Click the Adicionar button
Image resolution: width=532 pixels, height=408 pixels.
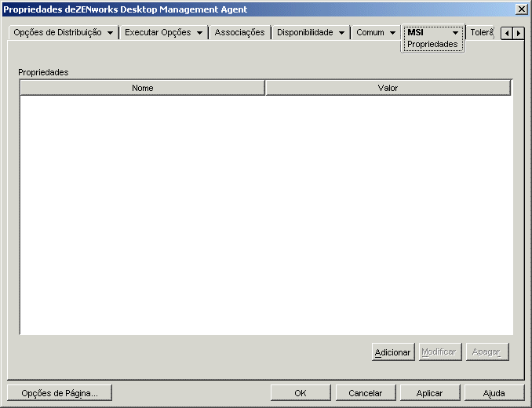pyautogui.click(x=393, y=352)
